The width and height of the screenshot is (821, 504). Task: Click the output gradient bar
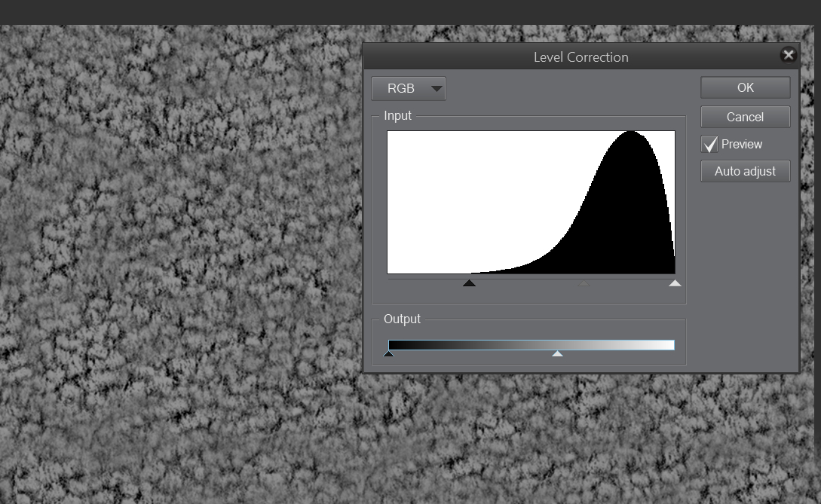point(528,344)
